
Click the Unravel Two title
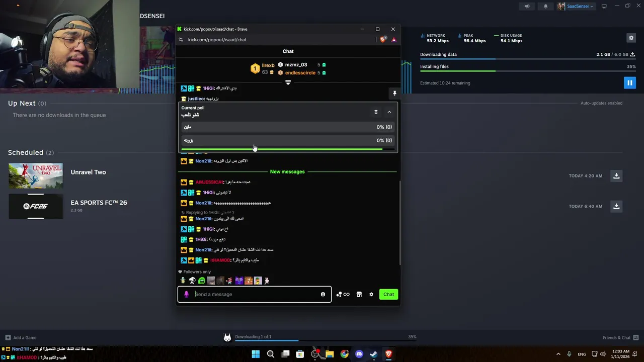pos(88,172)
